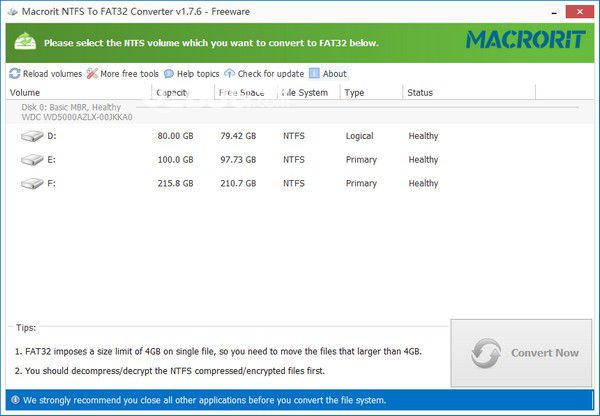This screenshot has height=416, width=600.
Task: Choose Check for update
Action: tap(271, 74)
